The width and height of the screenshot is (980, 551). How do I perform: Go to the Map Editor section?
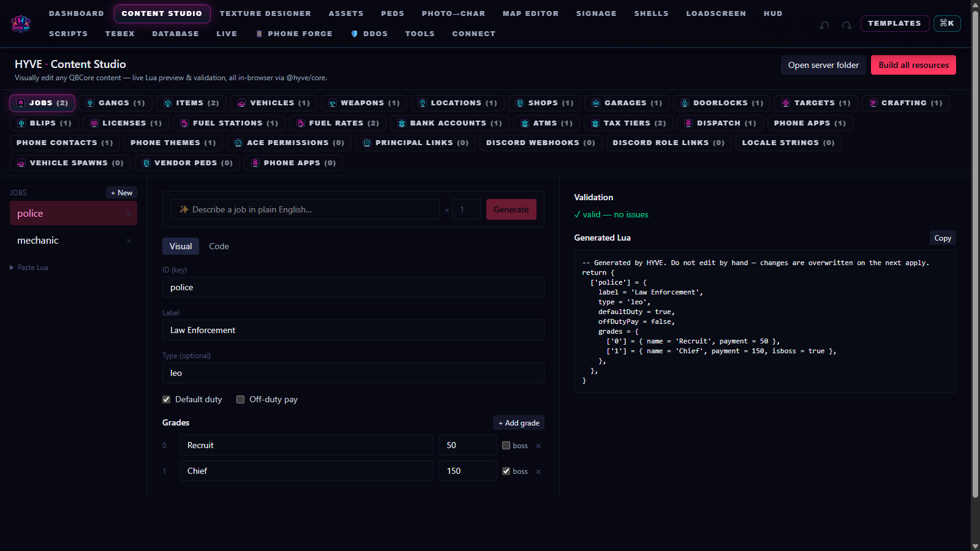[530, 13]
